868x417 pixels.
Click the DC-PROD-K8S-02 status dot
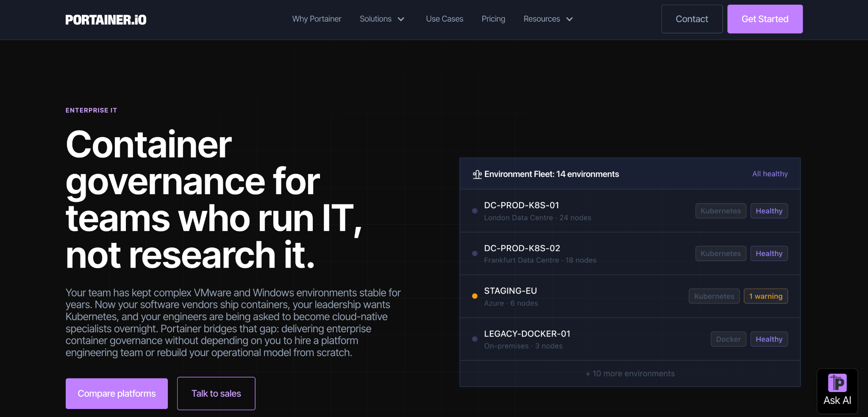[x=475, y=254]
